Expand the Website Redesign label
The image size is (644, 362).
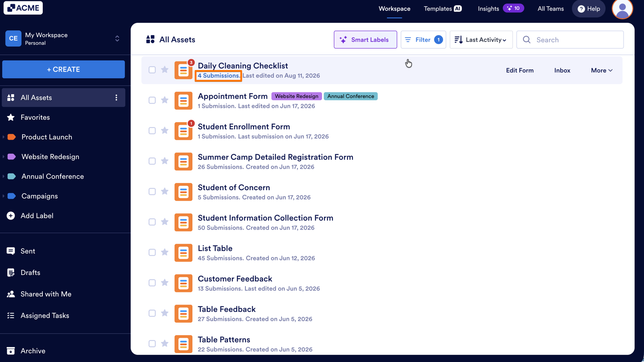coord(4,157)
